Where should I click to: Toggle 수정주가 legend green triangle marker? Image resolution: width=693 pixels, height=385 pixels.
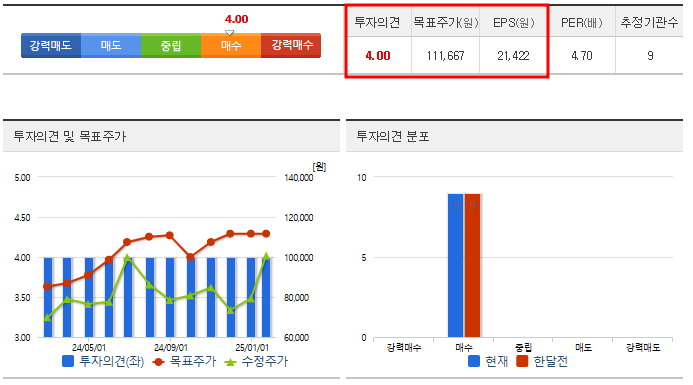230,362
